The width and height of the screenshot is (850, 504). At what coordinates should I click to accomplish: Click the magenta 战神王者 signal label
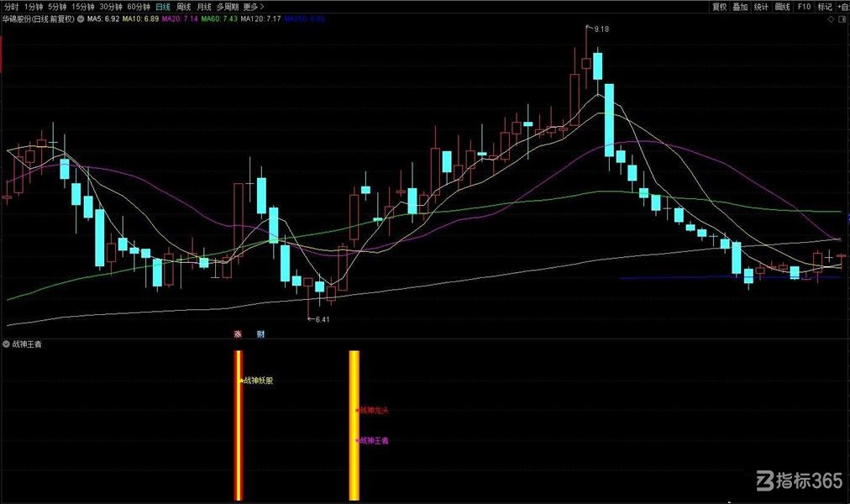coord(374,441)
